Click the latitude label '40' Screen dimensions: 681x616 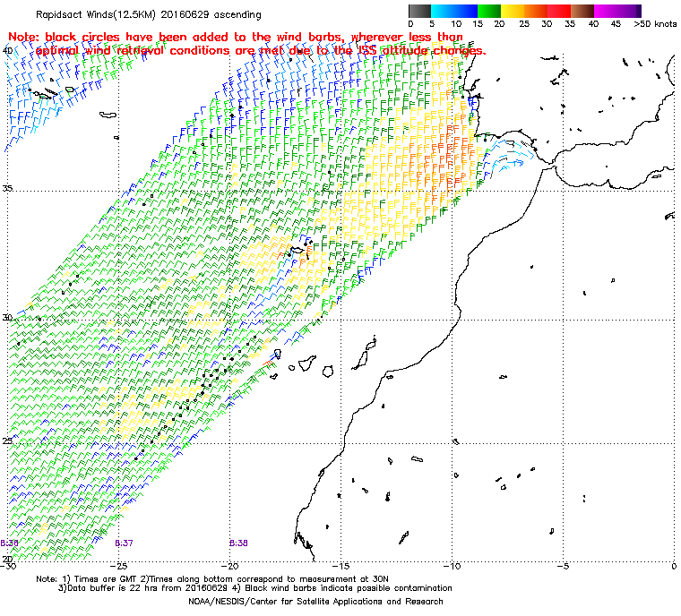7,51
